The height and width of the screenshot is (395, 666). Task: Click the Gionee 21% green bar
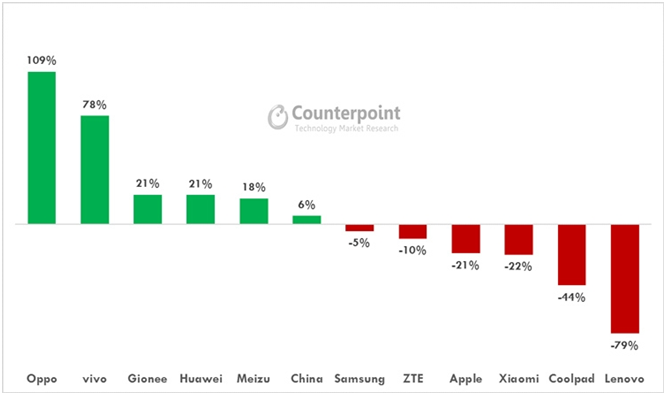pyautogui.click(x=148, y=209)
